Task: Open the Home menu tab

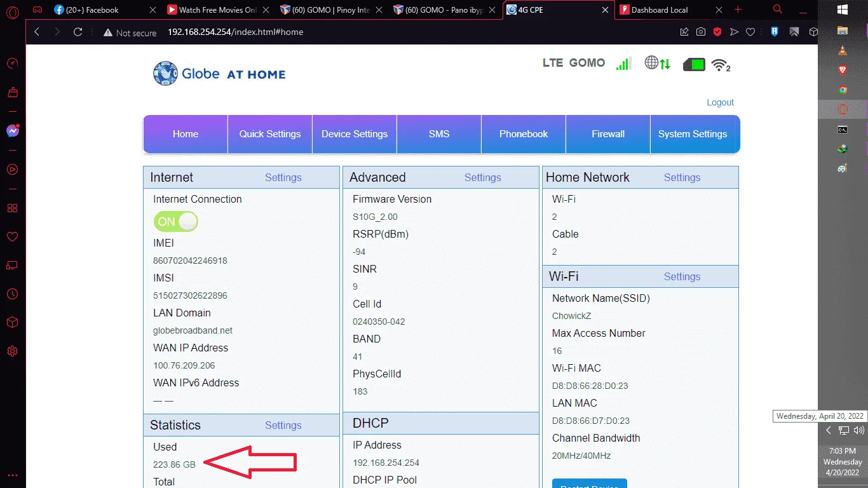Action: pyautogui.click(x=186, y=134)
